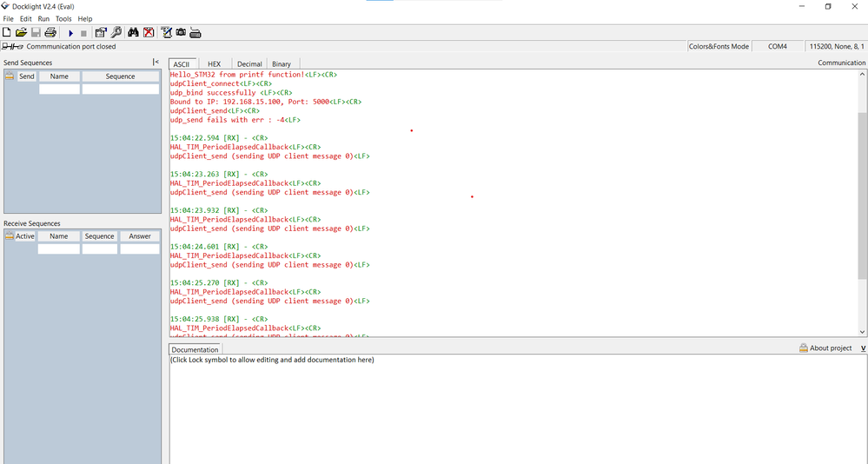The width and height of the screenshot is (868, 464).
Task: Click the empty Name cell in Send Sequences
Action: point(59,89)
